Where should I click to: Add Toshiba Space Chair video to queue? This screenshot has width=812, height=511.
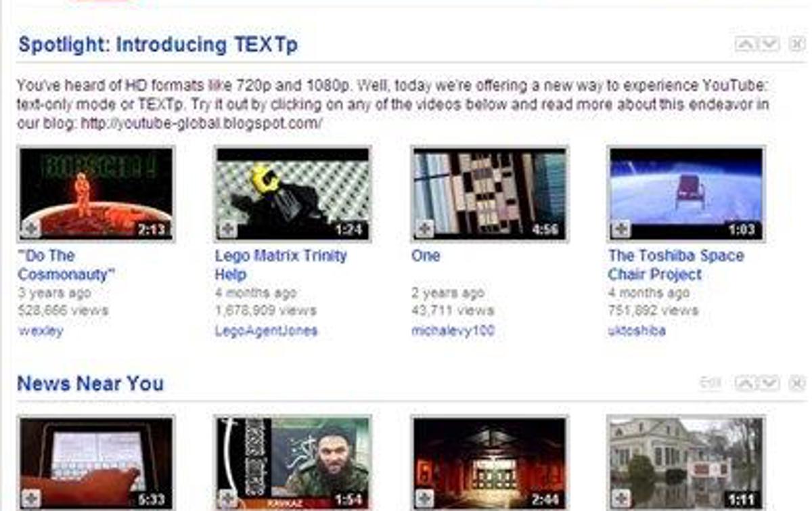tap(621, 229)
